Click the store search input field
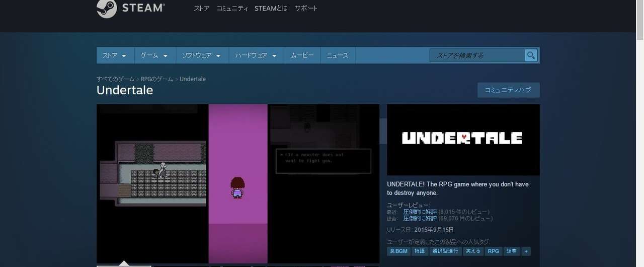Screen dimensions: 644x267 pos(477,55)
